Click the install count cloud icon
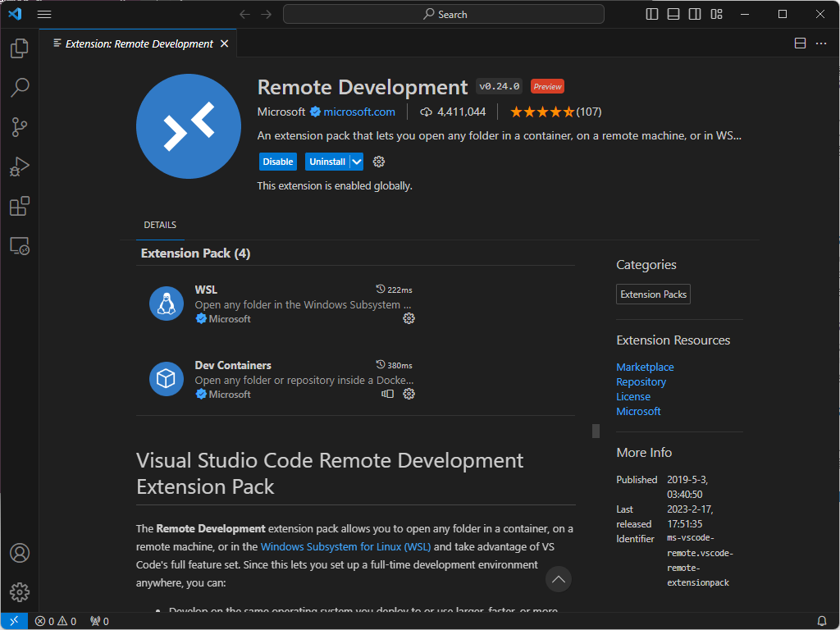The image size is (840, 630). pyautogui.click(x=426, y=112)
